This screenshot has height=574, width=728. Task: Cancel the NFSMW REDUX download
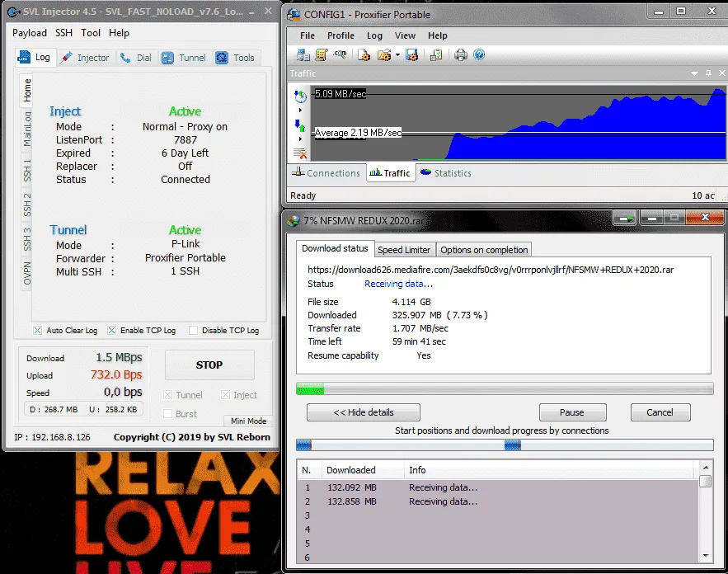coord(660,412)
